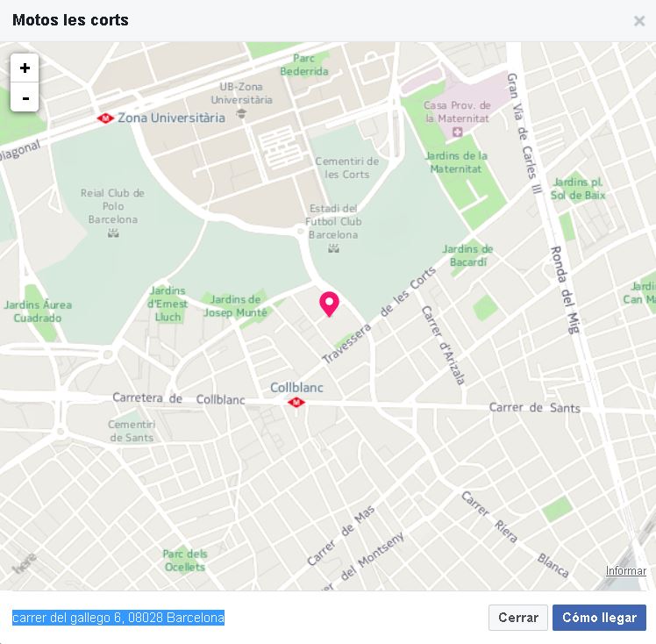Click the Cementiri de les Corts label
Viewport: 656px width, 644px height.
click(x=346, y=168)
